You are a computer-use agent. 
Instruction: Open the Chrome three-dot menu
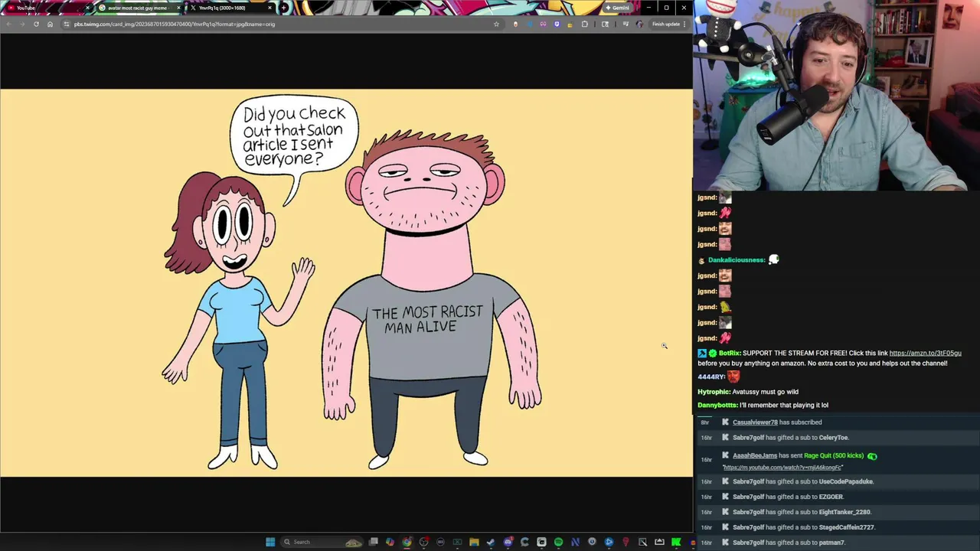click(684, 24)
